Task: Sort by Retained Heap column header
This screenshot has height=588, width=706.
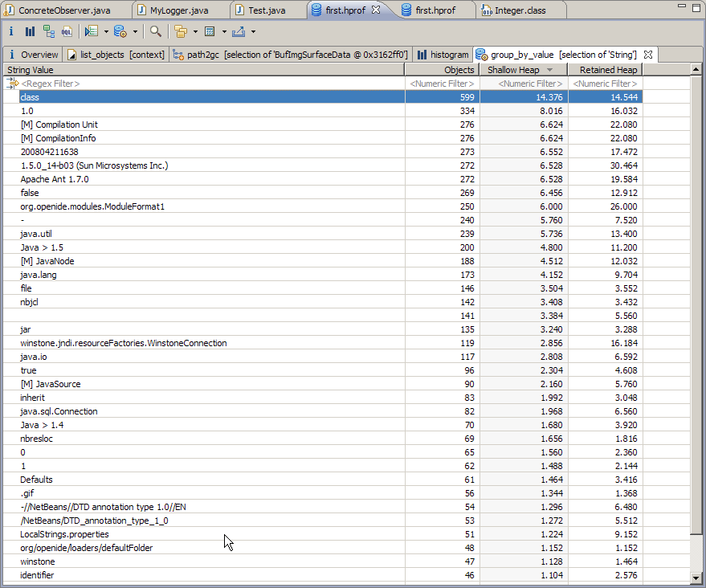Action: point(605,70)
